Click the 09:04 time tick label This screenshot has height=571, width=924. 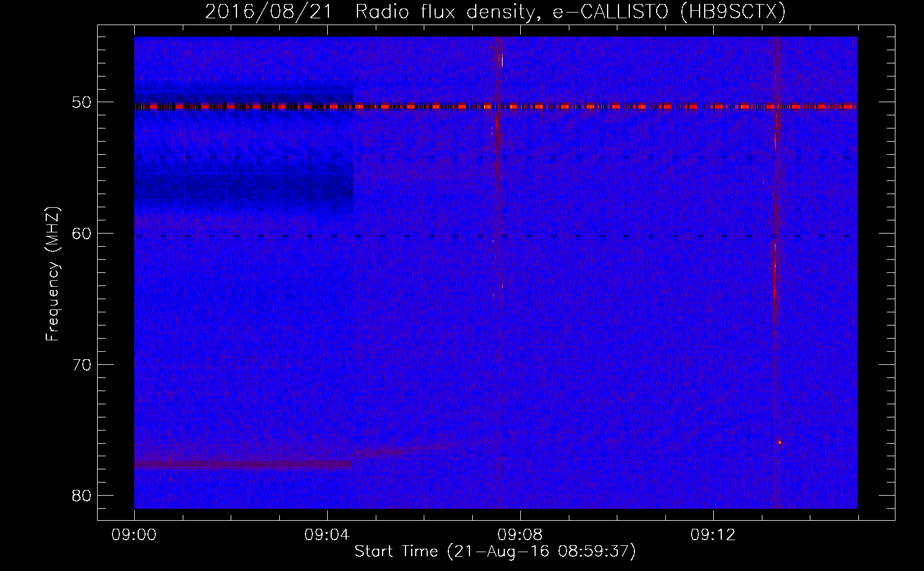click(x=327, y=535)
